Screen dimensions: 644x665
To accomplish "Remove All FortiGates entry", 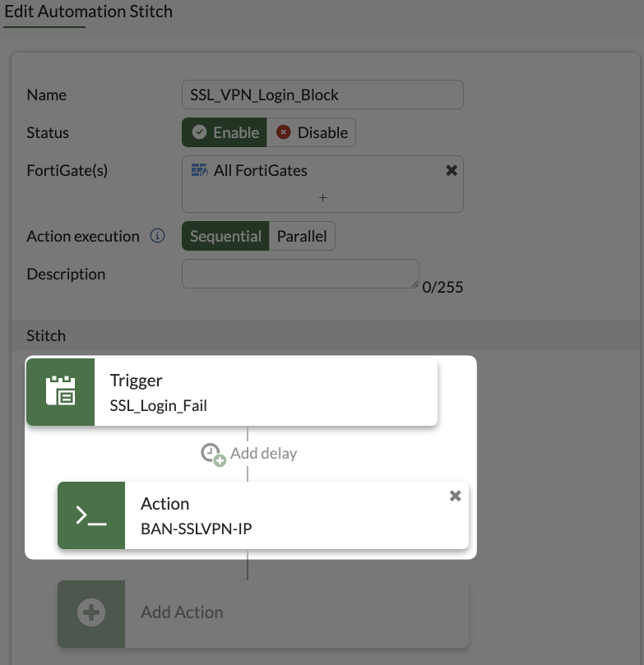I will 452,170.
